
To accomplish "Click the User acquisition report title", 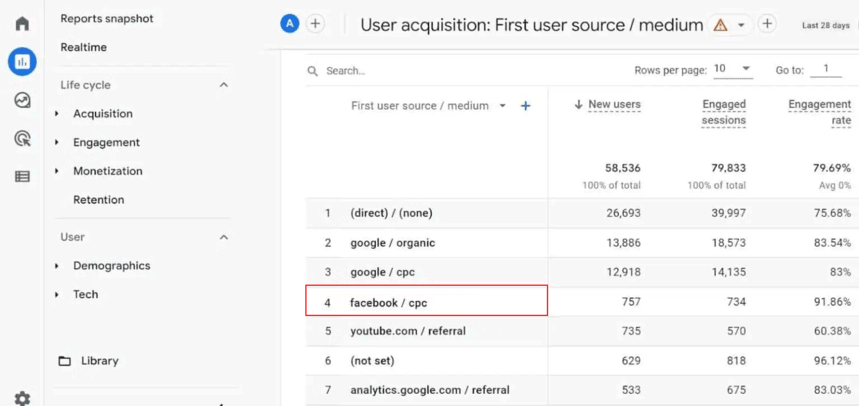I will pyautogui.click(x=531, y=25).
